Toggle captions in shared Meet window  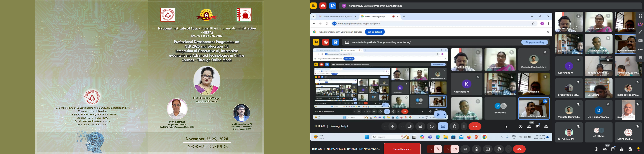(x=420, y=127)
